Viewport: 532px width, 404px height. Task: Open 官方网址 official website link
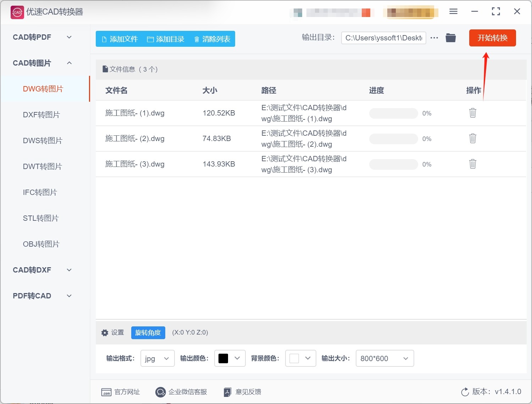click(121, 392)
